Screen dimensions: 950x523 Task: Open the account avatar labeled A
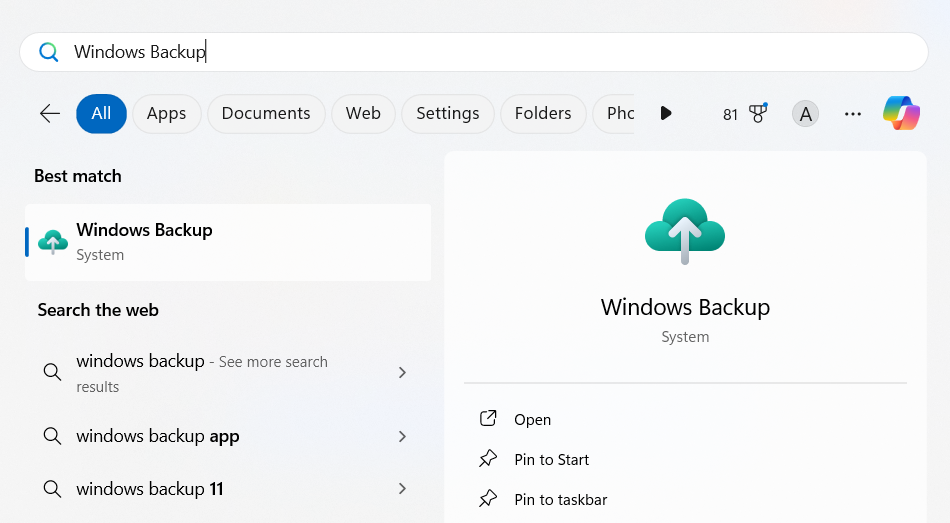coord(805,114)
